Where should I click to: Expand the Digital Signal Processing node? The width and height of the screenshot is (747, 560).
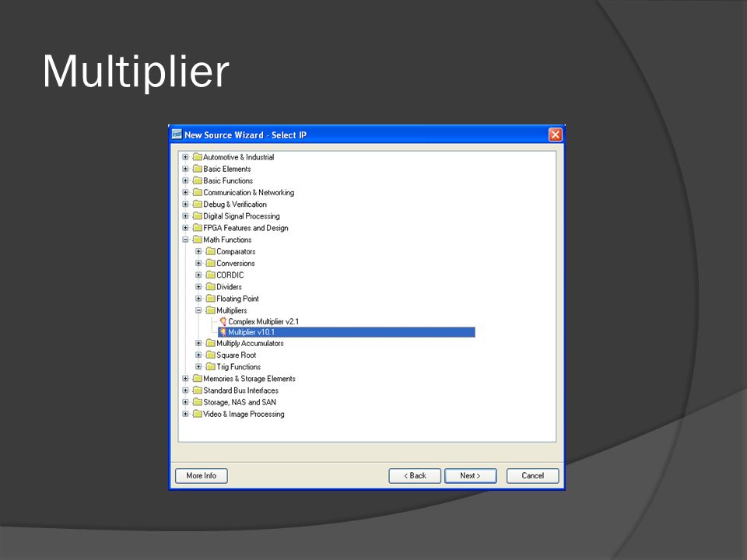click(185, 215)
